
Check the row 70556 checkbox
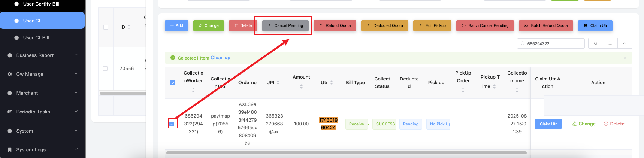pos(105,69)
